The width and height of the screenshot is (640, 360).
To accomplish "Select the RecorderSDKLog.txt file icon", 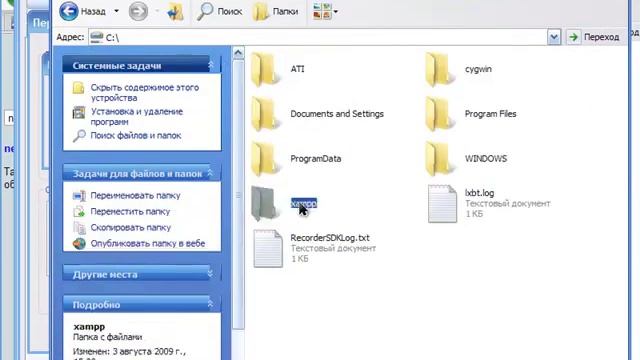I will pyautogui.click(x=268, y=249).
